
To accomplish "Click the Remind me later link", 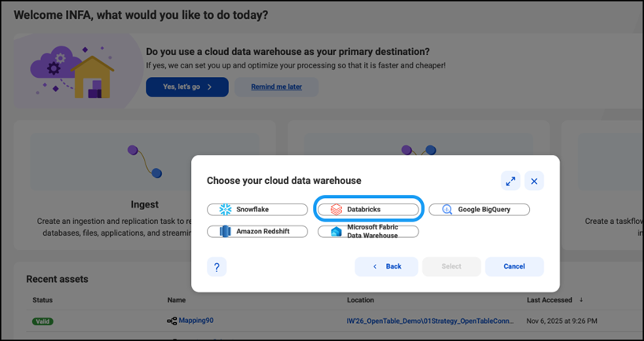I will [277, 87].
